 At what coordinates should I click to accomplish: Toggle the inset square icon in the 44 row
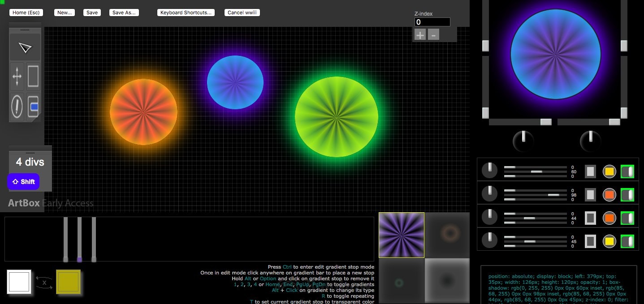coord(590,218)
